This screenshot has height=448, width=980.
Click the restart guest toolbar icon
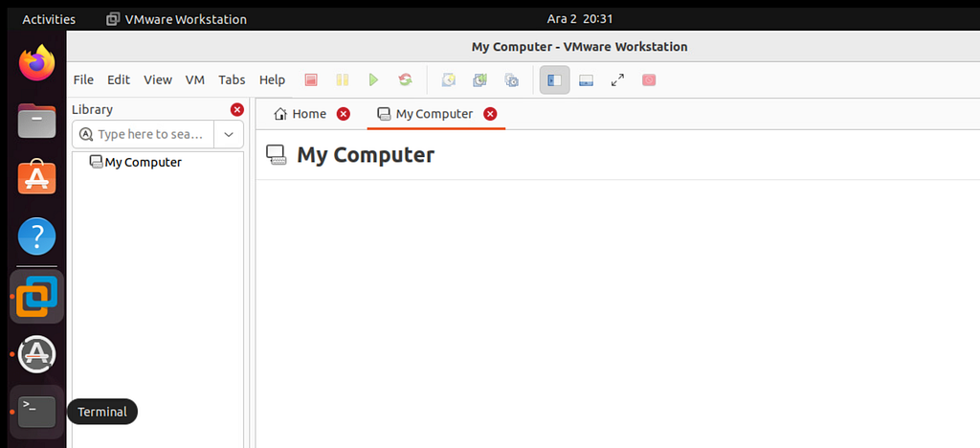[x=405, y=80]
